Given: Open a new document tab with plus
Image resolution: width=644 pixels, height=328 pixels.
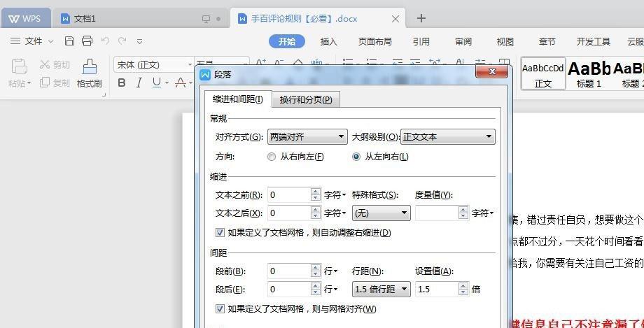Looking at the screenshot, I should (421, 18).
